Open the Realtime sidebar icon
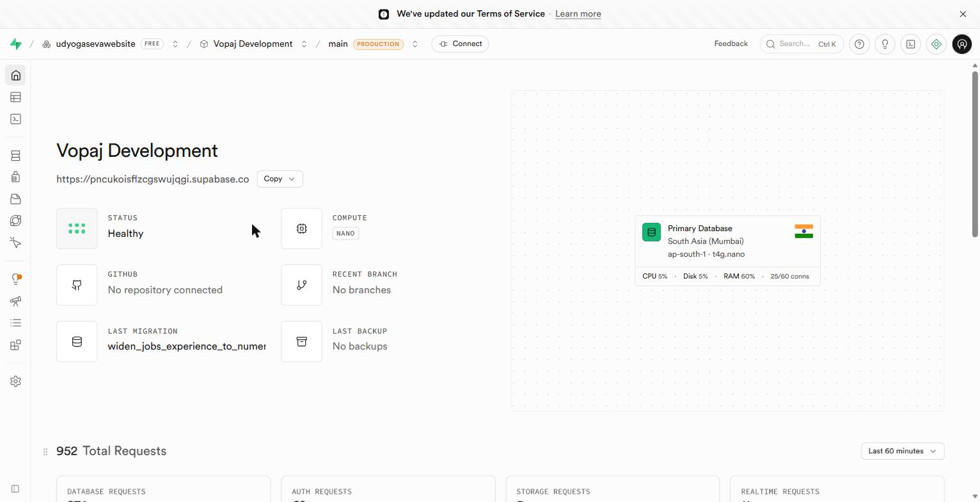This screenshot has height=502, width=980. coord(16,243)
